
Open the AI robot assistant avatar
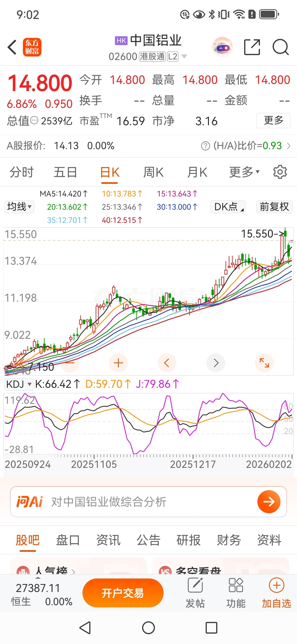222,47
